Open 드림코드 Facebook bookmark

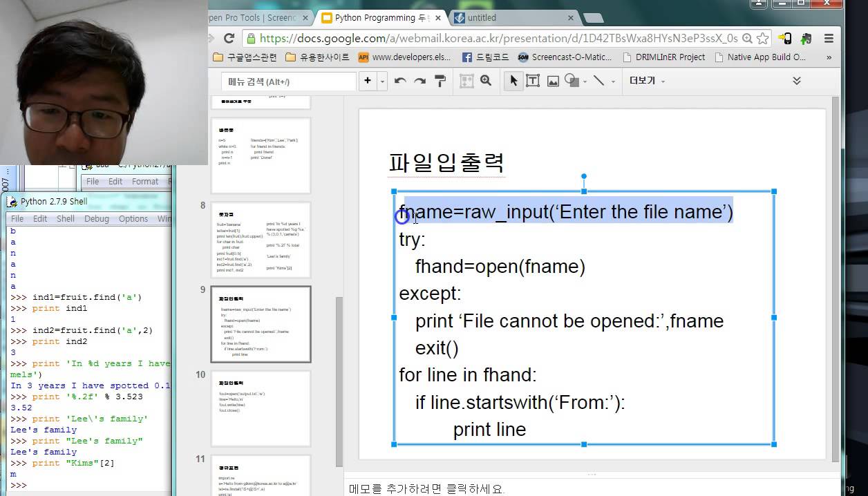pos(486,57)
